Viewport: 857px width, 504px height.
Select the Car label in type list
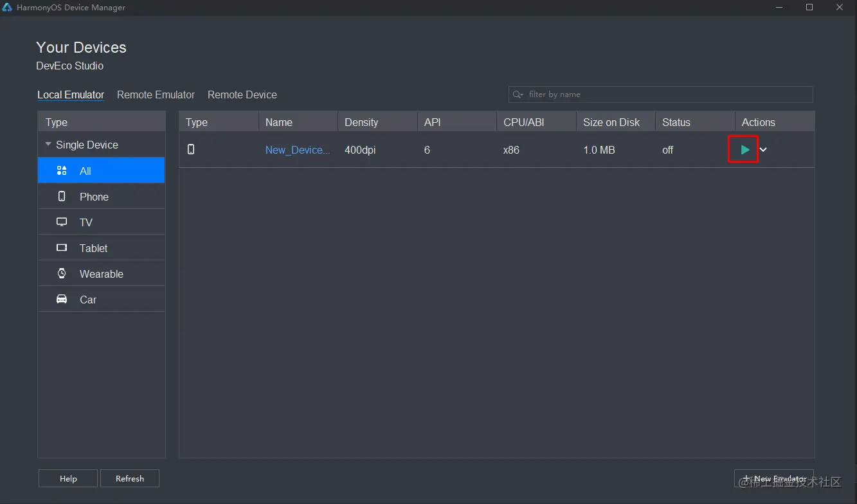88,300
